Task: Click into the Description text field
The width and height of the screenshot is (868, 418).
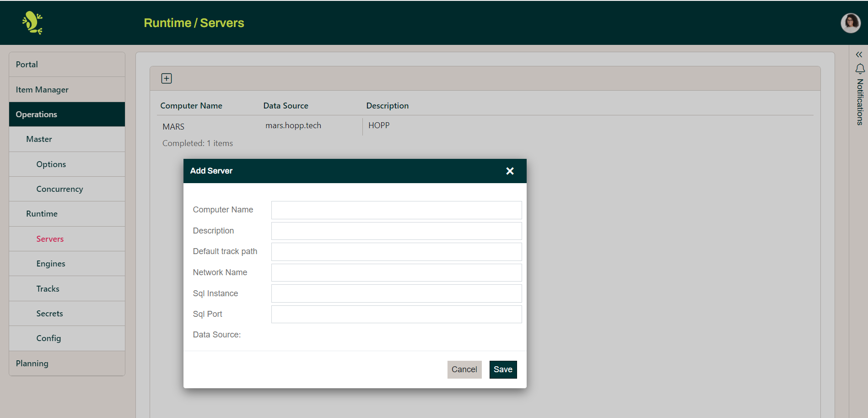Action: click(x=396, y=231)
